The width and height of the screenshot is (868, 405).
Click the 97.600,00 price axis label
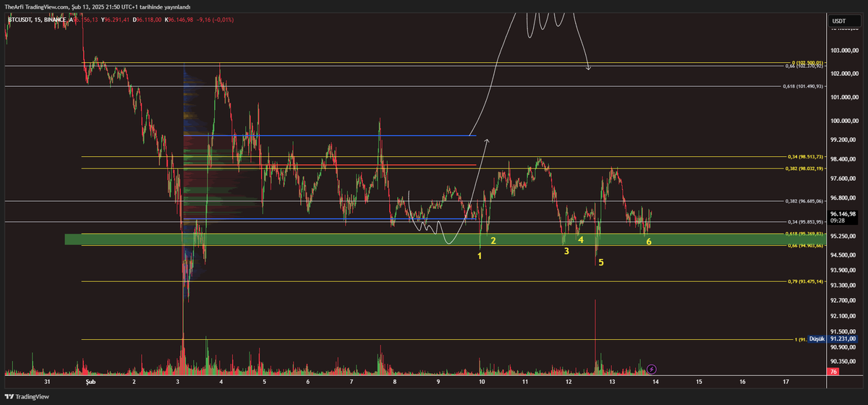coord(843,178)
